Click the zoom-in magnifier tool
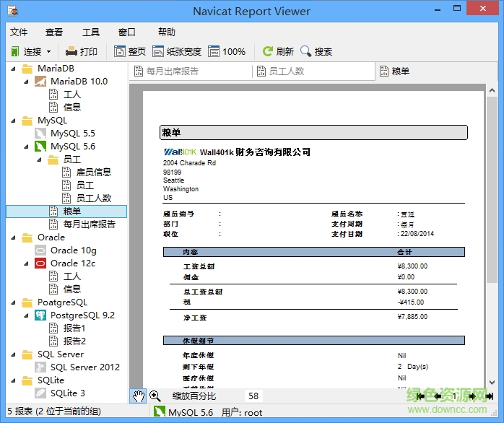Viewport: 504px width, 423px height. (155, 396)
